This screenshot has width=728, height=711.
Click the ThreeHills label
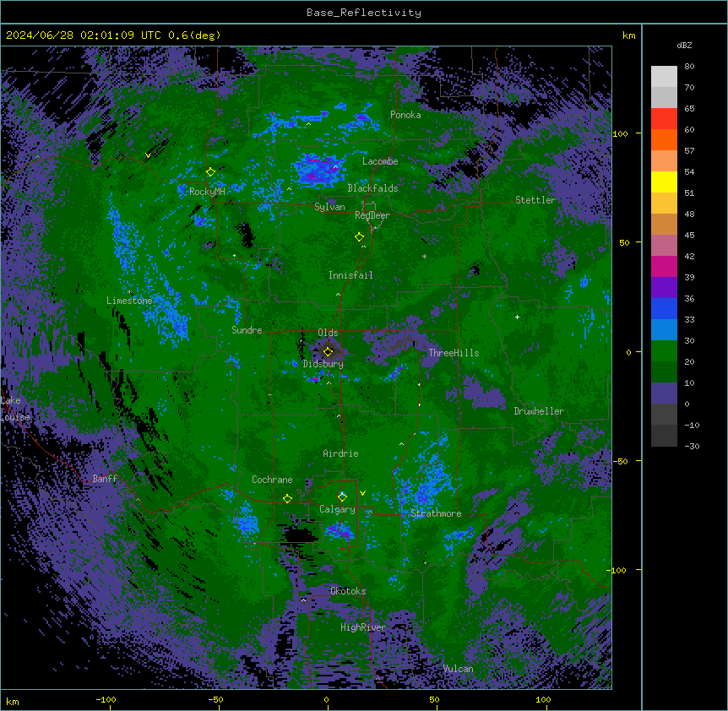coord(454,353)
